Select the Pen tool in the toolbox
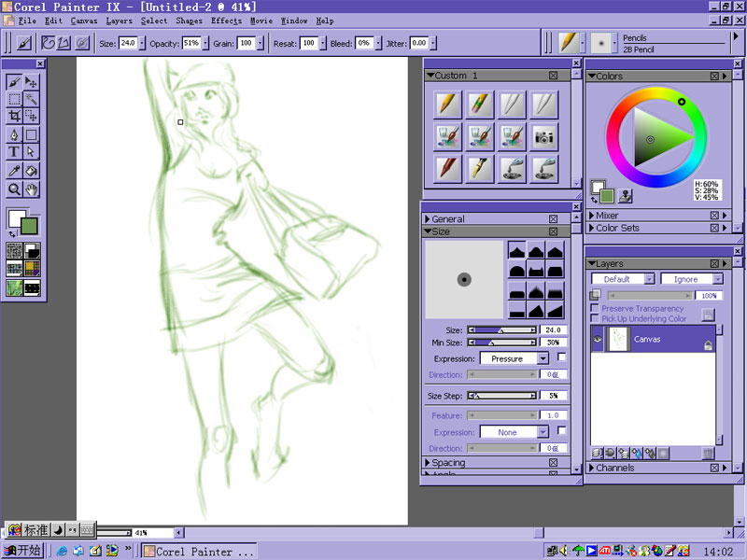This screenshot has width=747, height=560. (14, 134)
